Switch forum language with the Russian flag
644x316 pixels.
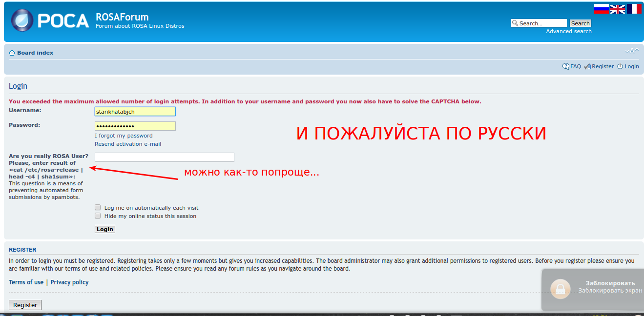(601, 8)
